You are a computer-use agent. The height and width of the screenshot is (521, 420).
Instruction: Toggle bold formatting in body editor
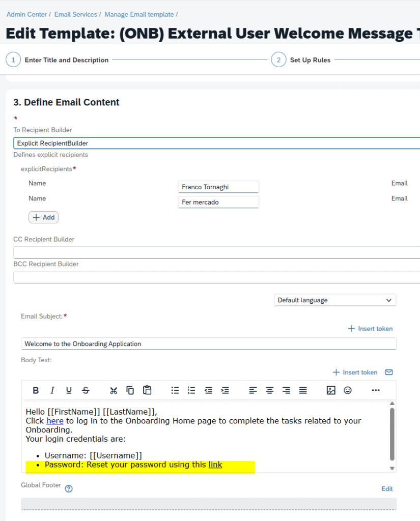(x=36, y=390)
